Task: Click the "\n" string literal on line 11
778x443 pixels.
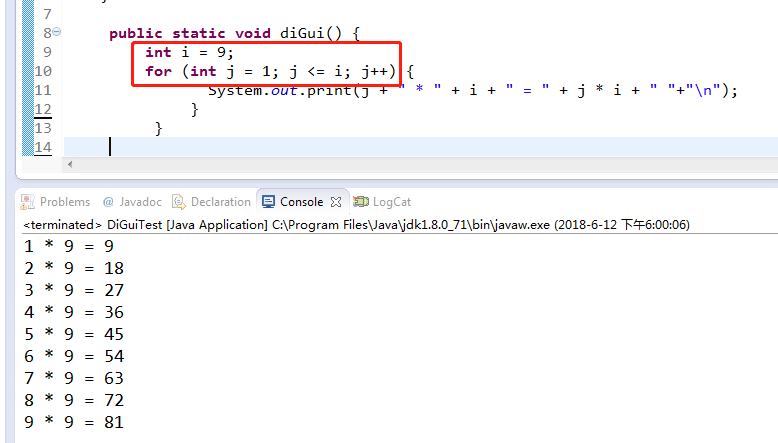Action: (703, 90)
